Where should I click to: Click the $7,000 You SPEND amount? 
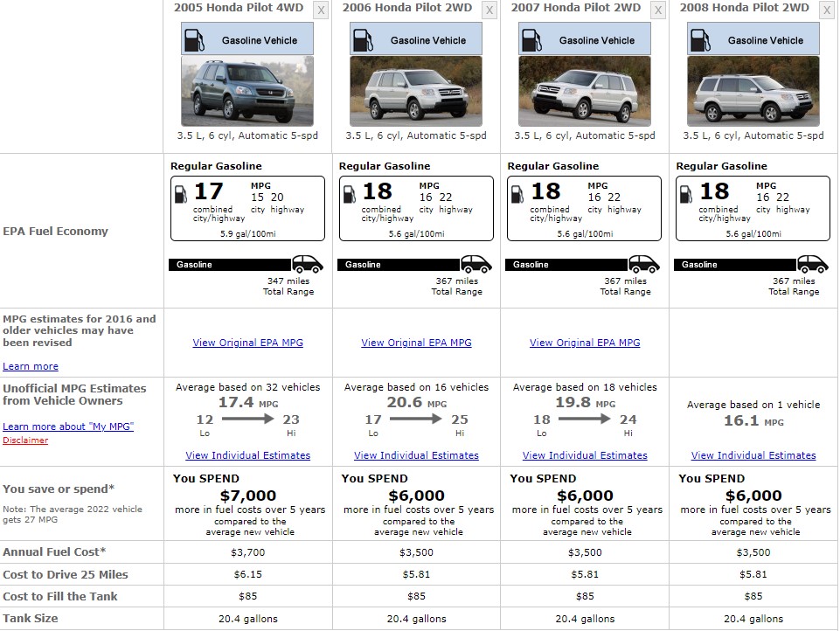(x=248, y=496)
